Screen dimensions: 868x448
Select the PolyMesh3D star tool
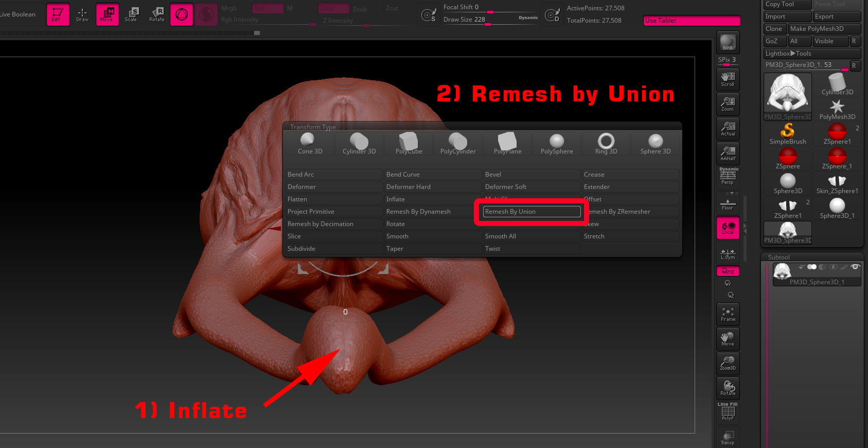(837, 109)
